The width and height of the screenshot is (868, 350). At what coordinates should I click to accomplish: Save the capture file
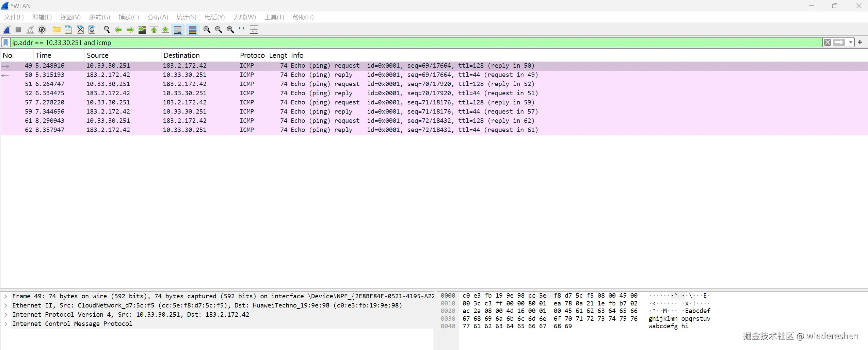(x=68, y=30)
